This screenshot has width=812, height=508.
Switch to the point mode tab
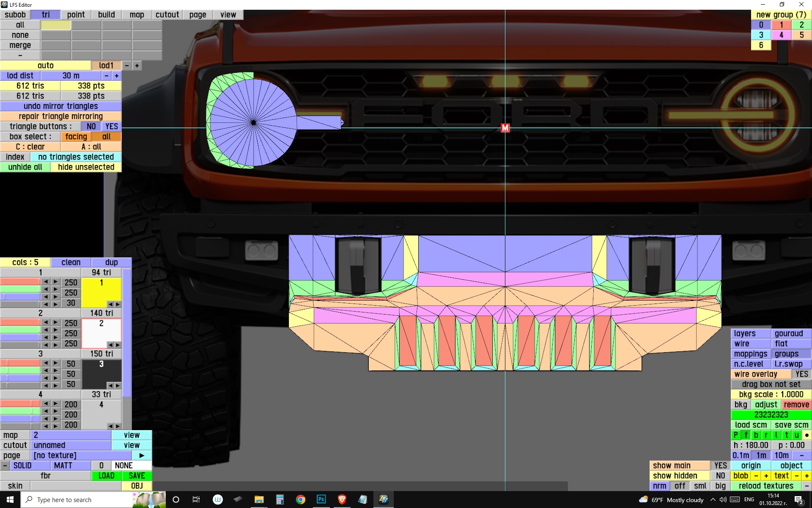pos(76,15)
